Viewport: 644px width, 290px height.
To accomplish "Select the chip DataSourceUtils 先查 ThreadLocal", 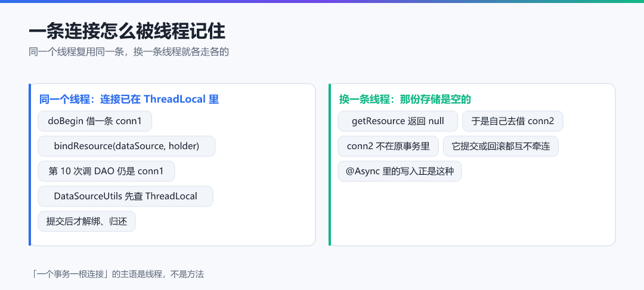I will pyautogui.click(x=126, y=196).
